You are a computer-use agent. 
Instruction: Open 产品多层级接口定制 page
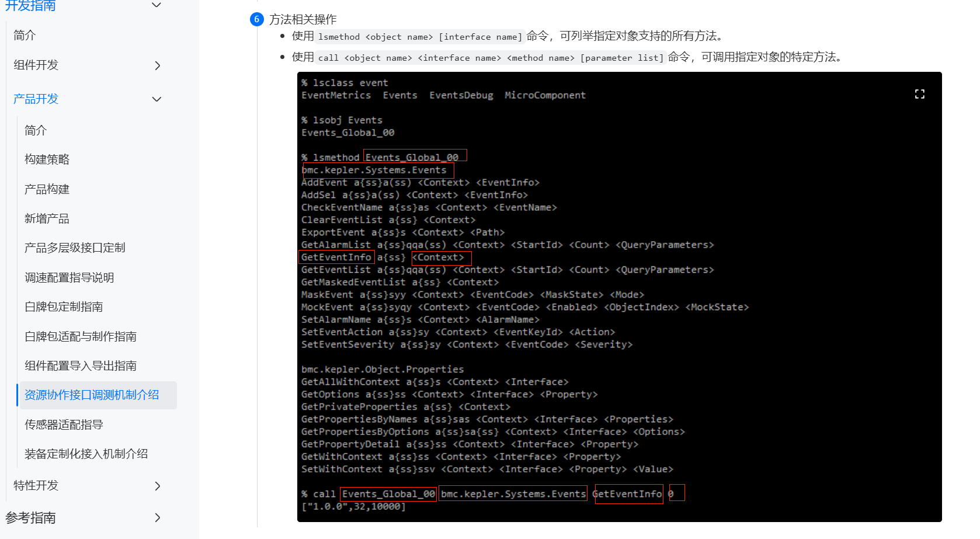(75, 248)
